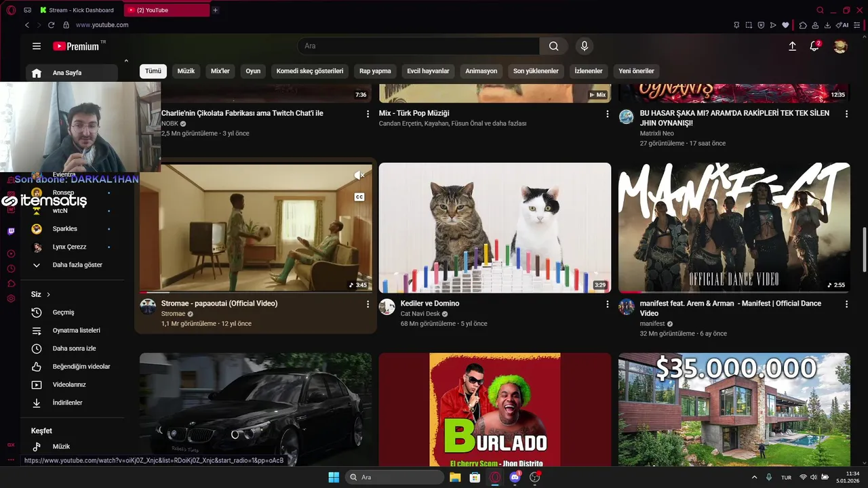868x488 pixels.
Task: Click inside the YouTube search field
Action: pyautogui.click(x=418, y=46)
